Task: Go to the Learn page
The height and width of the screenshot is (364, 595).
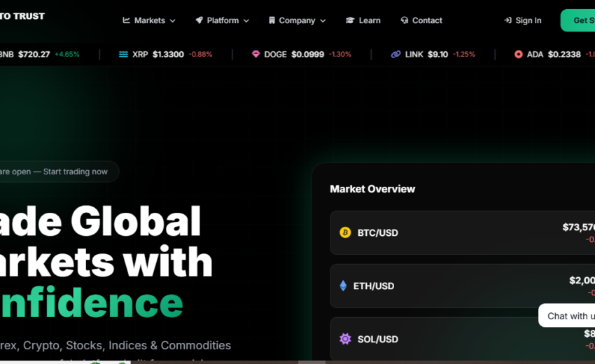Action: tap(363, 20)
